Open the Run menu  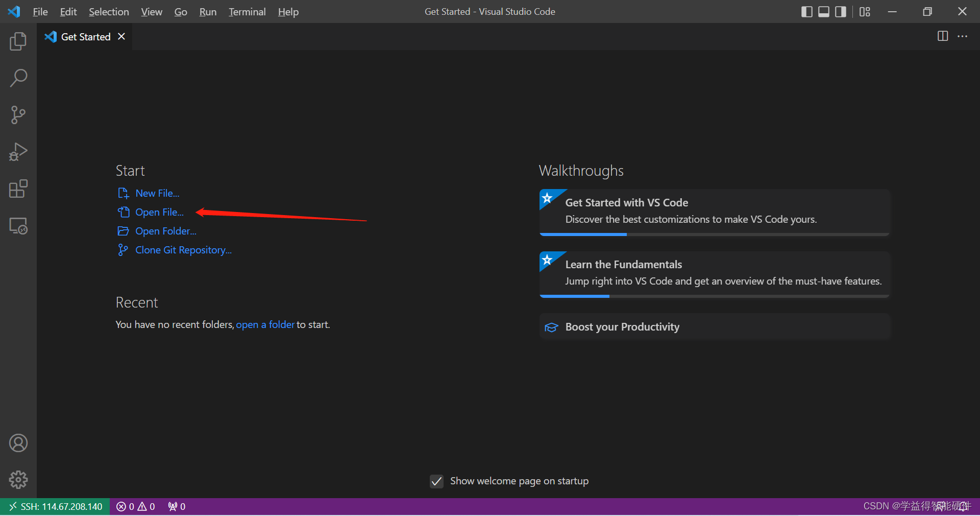point(208,12)
